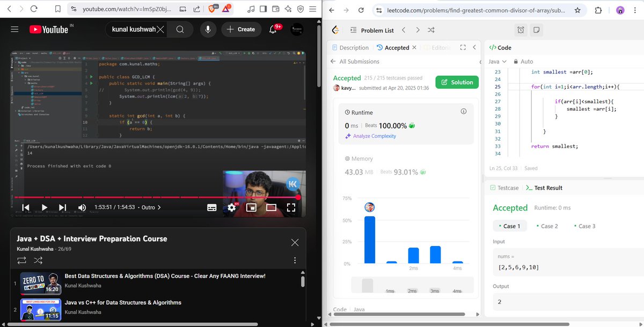The height and width of the screenshot is (327, 644).
Task: Open the Brave playlist music note icon
Action: coord(251,9)
